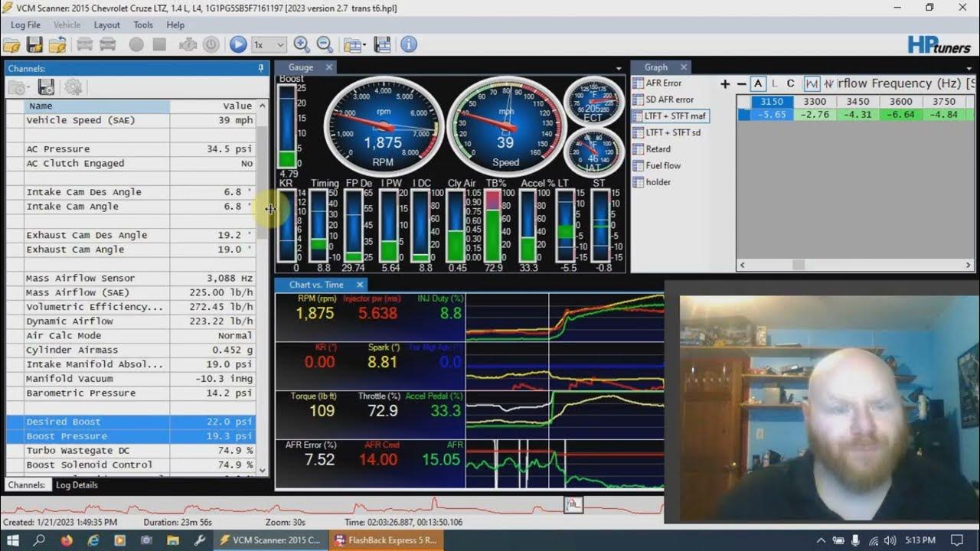Select the 3150 column header cell
Image resolution: width=980 pixels, height=551 pixels.
pyautogui.click(x=772, y=101)
